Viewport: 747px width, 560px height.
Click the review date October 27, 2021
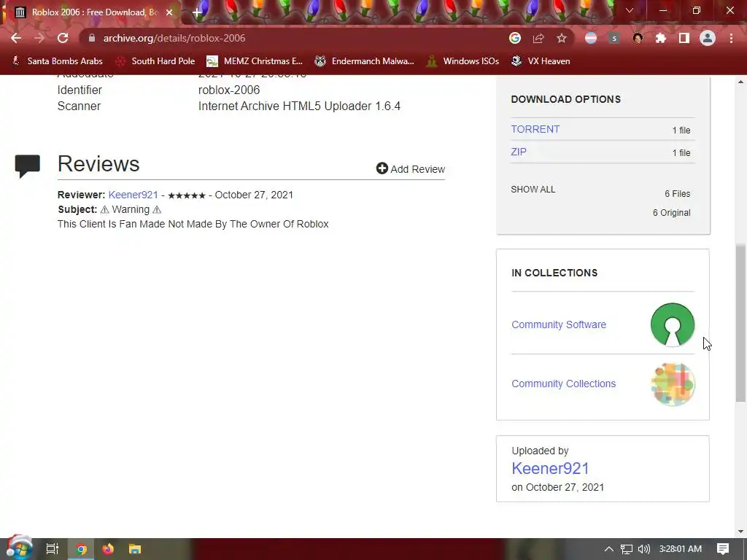[x=254, y=195]
